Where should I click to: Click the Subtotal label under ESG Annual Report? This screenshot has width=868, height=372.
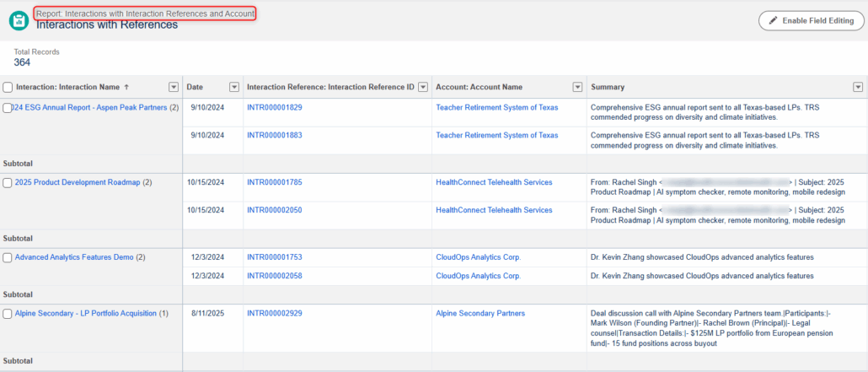tap(18, 164)
